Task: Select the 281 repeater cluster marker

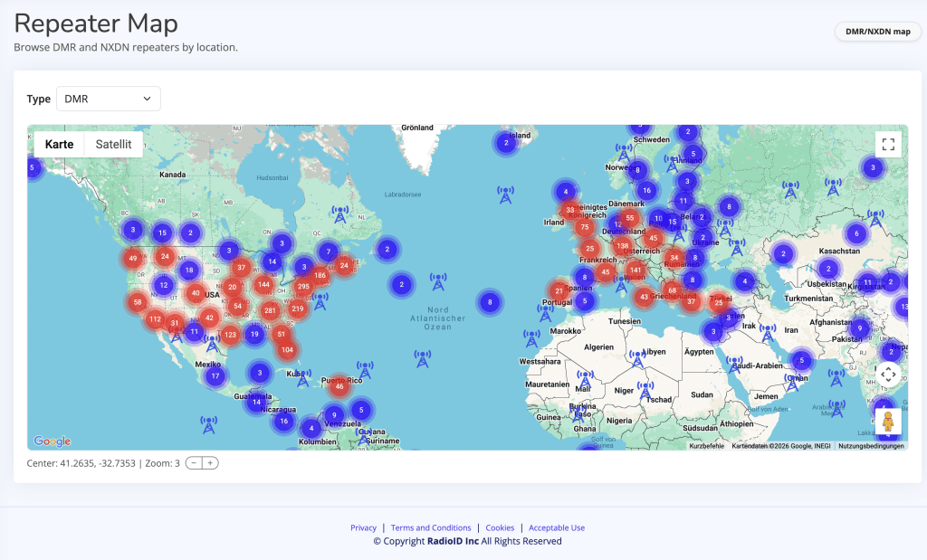Action: (x=270, y=310)
